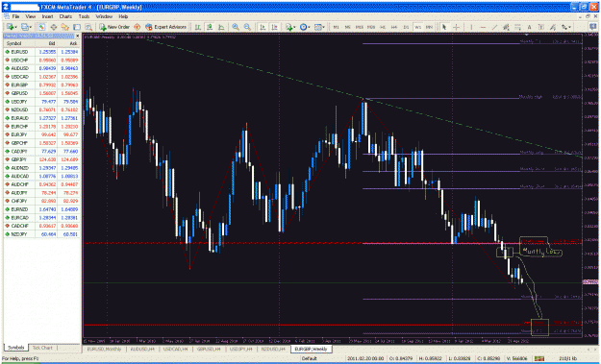601x364 pixels.
Task: Open the GBPUSD,H4 chart tab
Action: pyautogui.click(x=209, y=349)
